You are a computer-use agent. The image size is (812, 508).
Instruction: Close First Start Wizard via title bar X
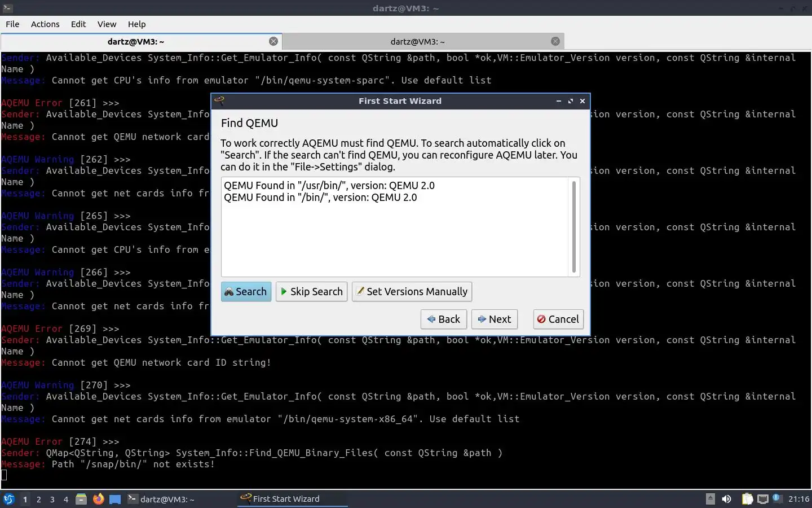582,101
